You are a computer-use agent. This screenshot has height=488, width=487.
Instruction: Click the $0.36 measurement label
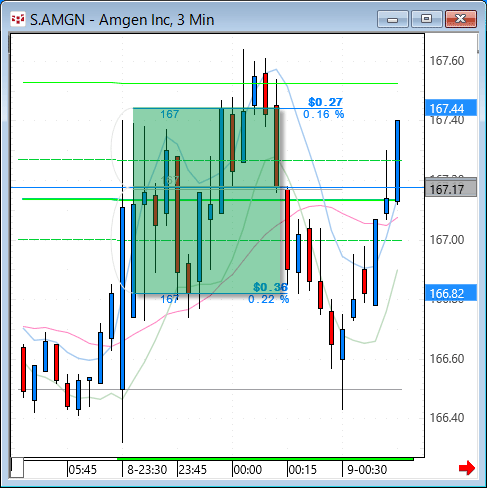[x=270, y=287]
